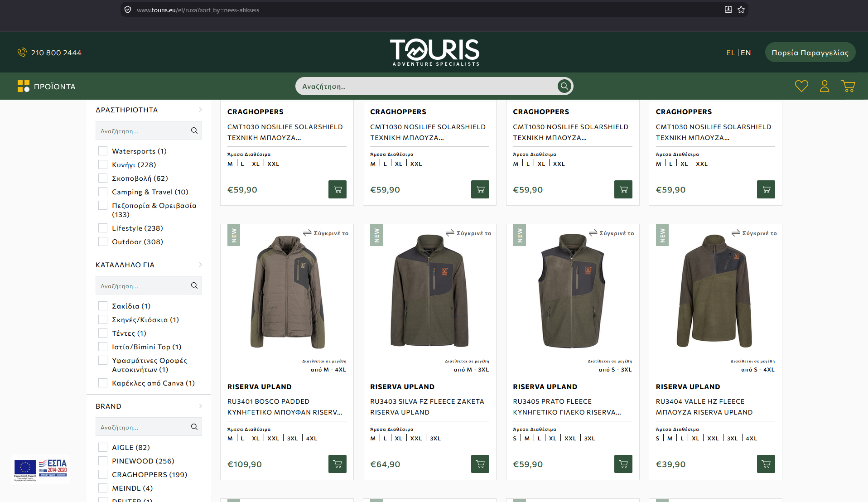
Task: Check the Κυνήγι (228) filter
Action: click(103, 164)
